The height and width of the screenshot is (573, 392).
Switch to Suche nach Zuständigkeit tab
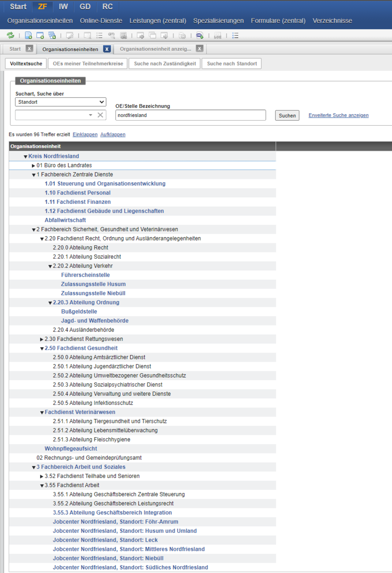(165, 63)
